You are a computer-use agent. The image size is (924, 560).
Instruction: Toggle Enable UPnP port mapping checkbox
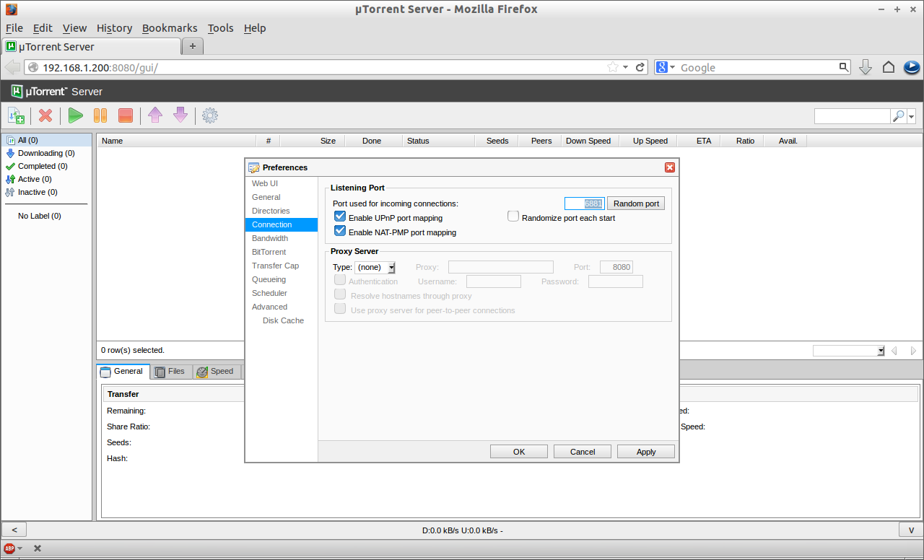click(x=340, y=216)
